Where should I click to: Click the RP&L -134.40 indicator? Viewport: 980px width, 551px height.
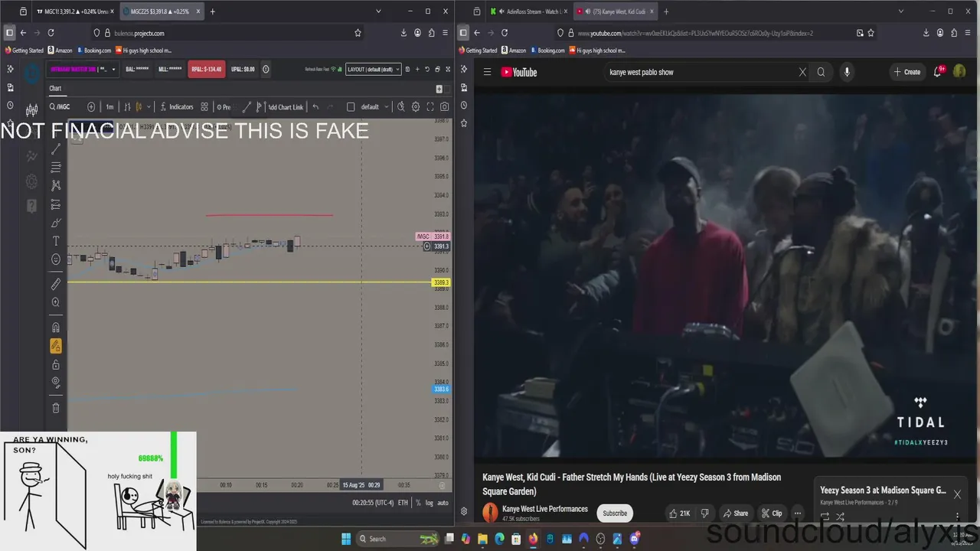[x=206, y=69]
